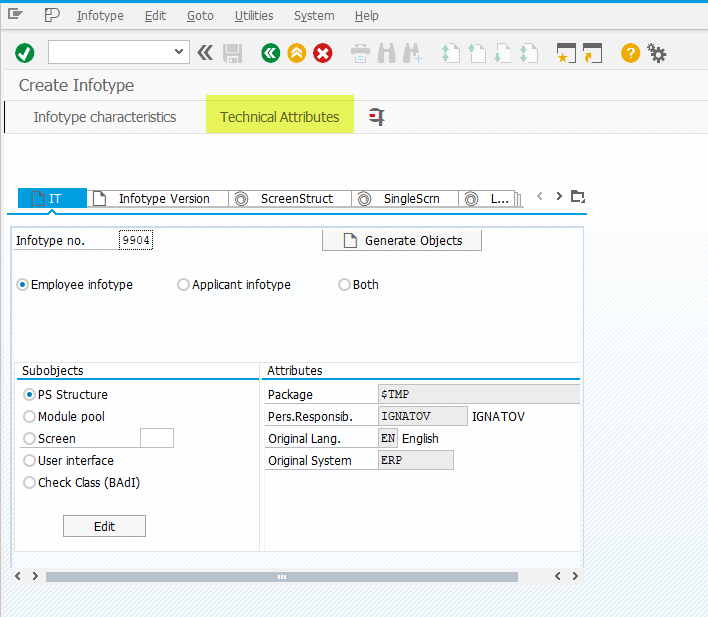Click the Print icon

tap(360, 53)
